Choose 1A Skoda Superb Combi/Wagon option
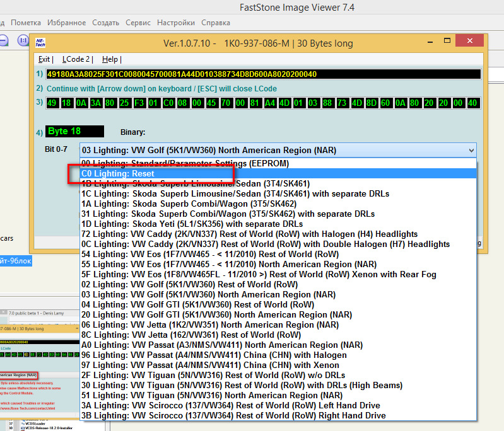This screenshot has height=431, width=504. pos(278,204)
